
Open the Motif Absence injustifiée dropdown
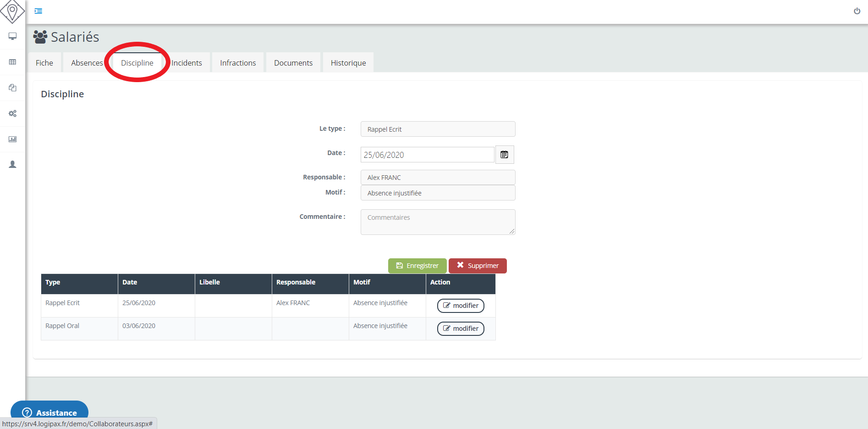[438, 193]
